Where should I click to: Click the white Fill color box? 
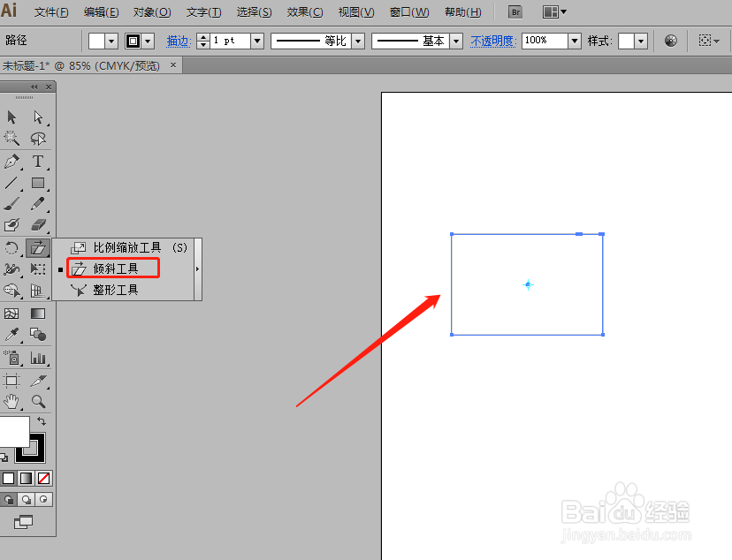pos(13,431)
